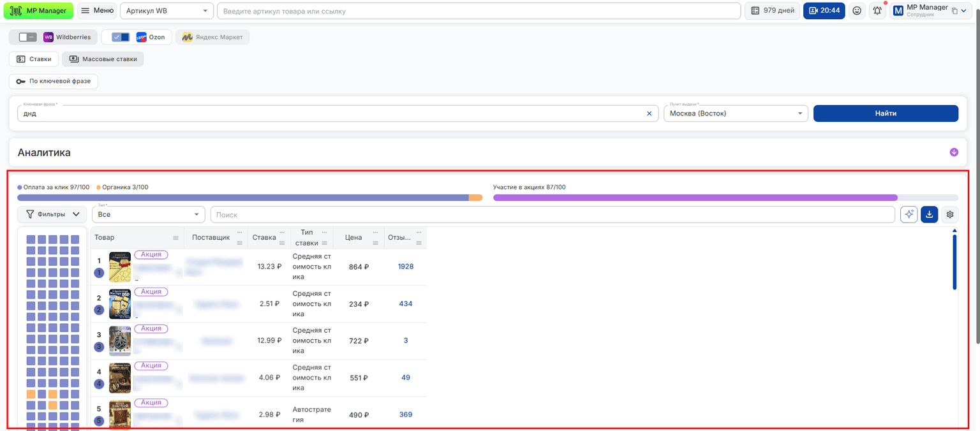Open the hamburger Меню button
Viewport: 980px width, 431px height.
[x=97, y=11]
